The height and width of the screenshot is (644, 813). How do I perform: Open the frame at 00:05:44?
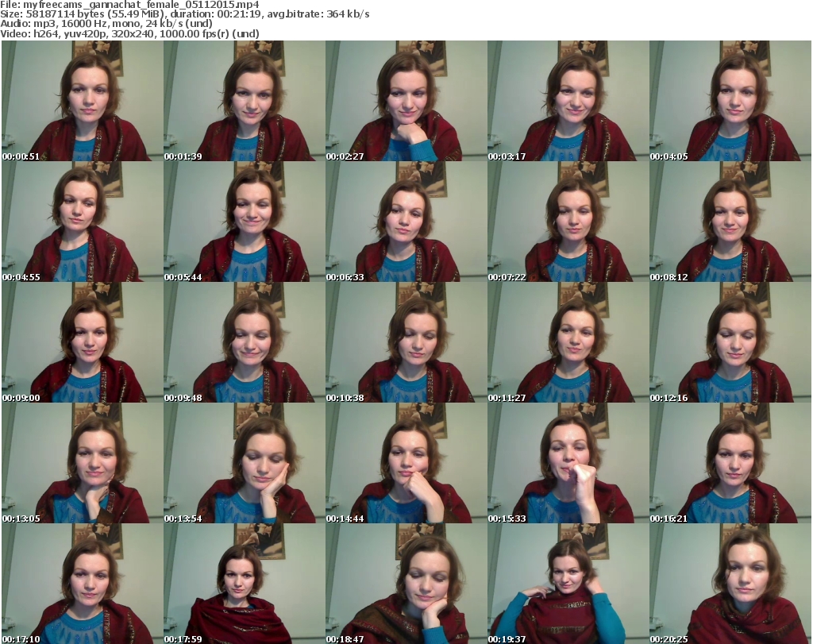click(x=244, y=222)
